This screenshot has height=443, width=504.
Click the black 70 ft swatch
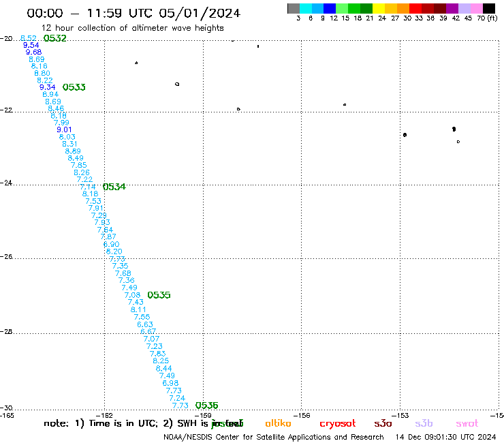[488, 8]
